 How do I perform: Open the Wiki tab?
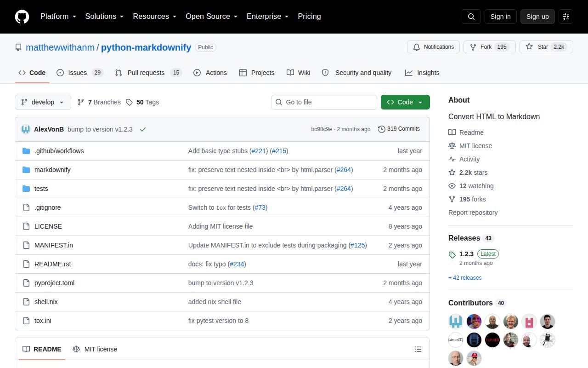tap(299, 73)
